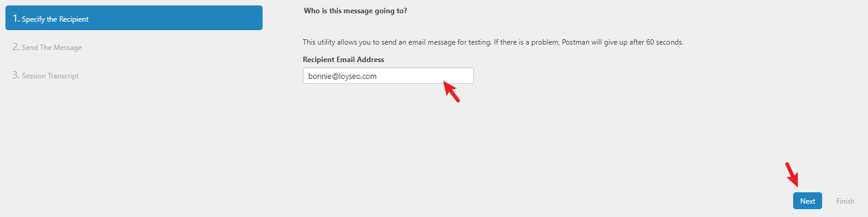Focus the Recipient Email Address input box
Image resolution: width=868 pixels, height=217 pixels.
[x=388, y=76]
